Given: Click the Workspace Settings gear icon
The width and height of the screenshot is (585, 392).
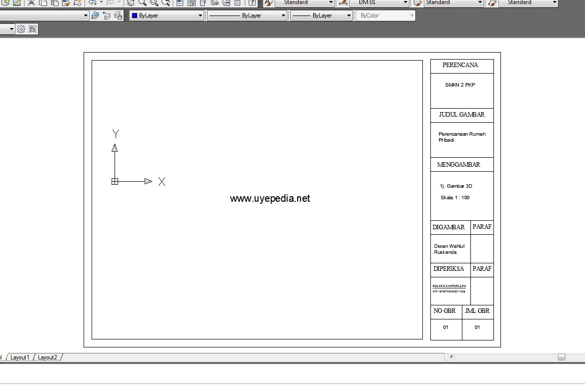Looking at the screenshot, I should (x=21, y=29).
